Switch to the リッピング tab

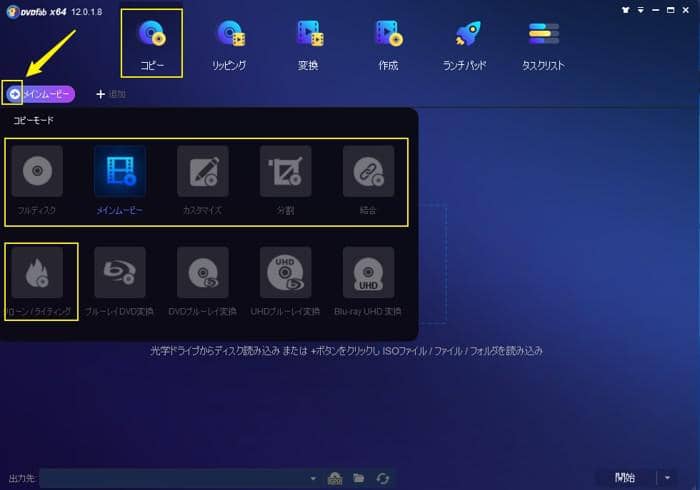coord(231,43)
